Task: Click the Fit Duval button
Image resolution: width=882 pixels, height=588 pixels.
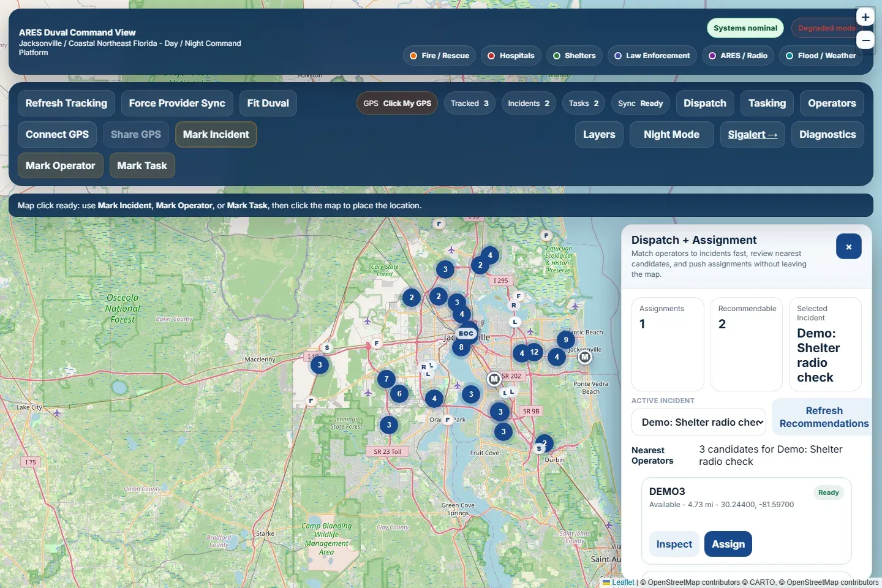Action: tap(268, 104)
